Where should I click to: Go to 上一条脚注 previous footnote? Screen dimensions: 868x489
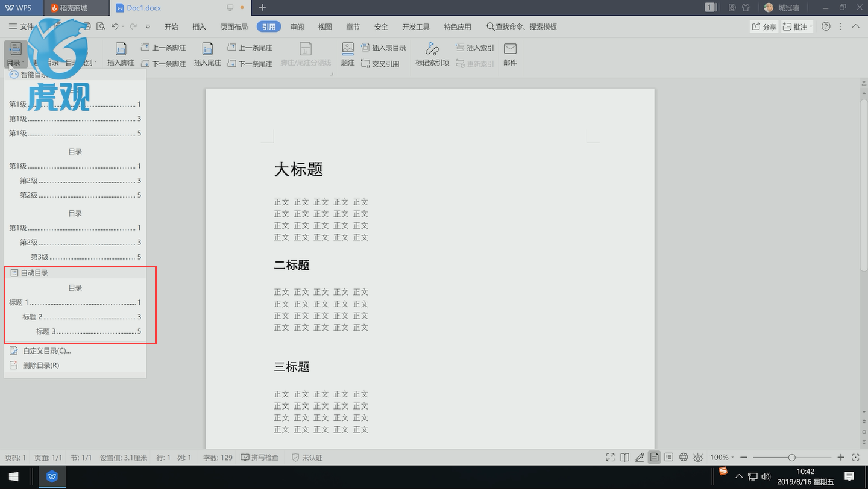tap(163, 48)
